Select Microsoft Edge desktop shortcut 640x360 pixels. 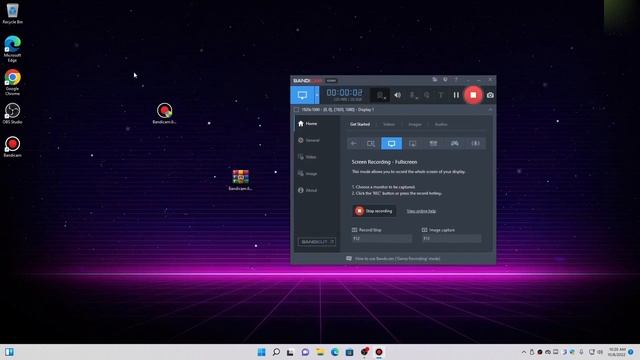click(12, 49)
